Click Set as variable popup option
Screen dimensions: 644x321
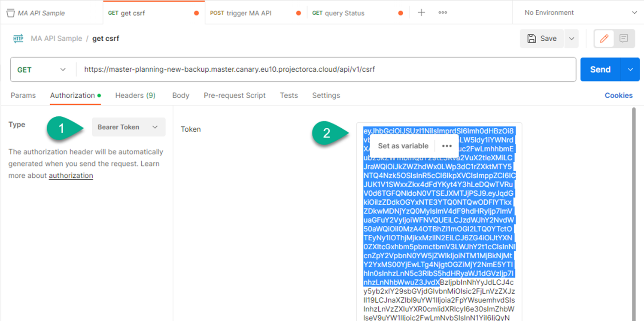[403, 146]
